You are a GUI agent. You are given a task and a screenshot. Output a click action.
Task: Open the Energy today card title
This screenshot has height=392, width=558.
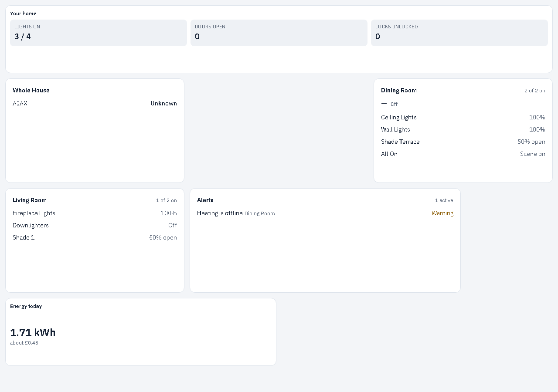[26, 306]
